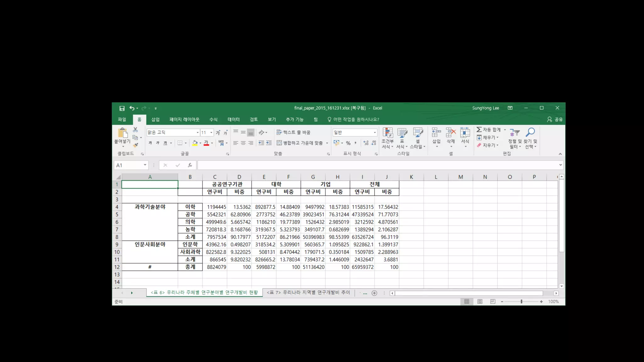
Task: Add a new sheet with plus button
Action: click(x=374, y=293)
